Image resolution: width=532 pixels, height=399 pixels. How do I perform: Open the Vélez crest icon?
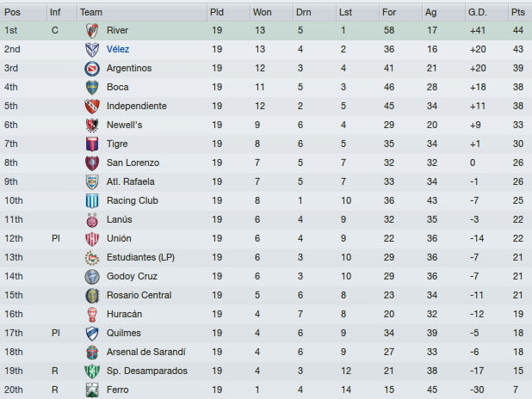tap(92, 50)
